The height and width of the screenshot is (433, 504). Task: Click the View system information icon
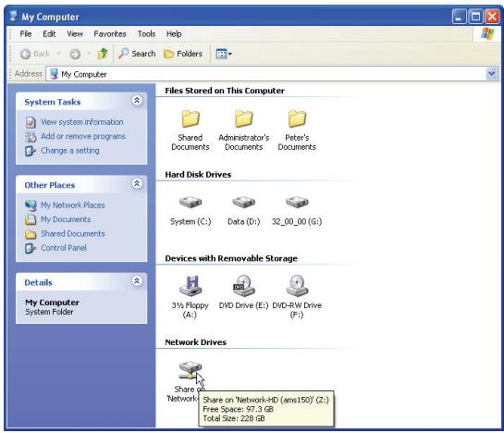click(x=31, y=122)
